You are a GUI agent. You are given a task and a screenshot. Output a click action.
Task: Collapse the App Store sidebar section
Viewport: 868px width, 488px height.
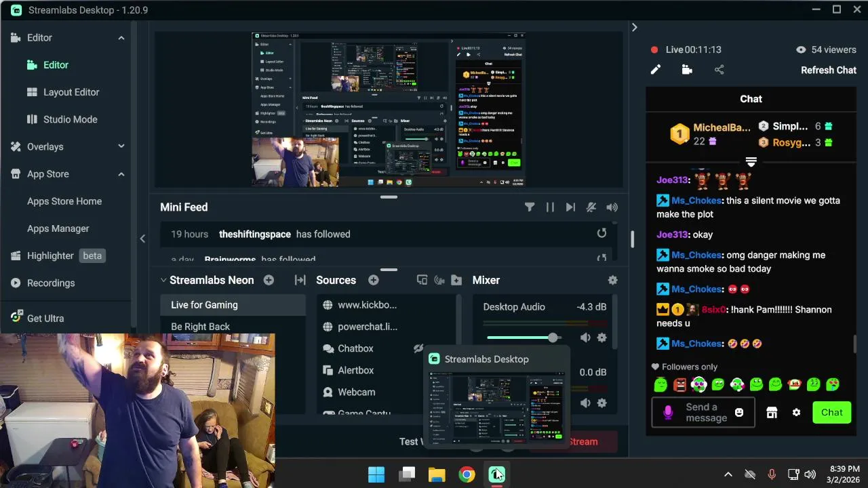[121, 174]
